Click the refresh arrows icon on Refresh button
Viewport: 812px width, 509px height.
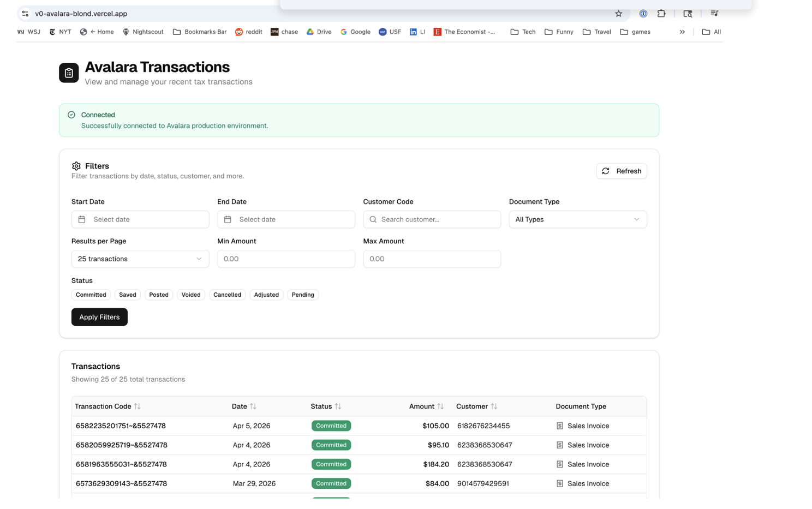(x=606, y=171)
